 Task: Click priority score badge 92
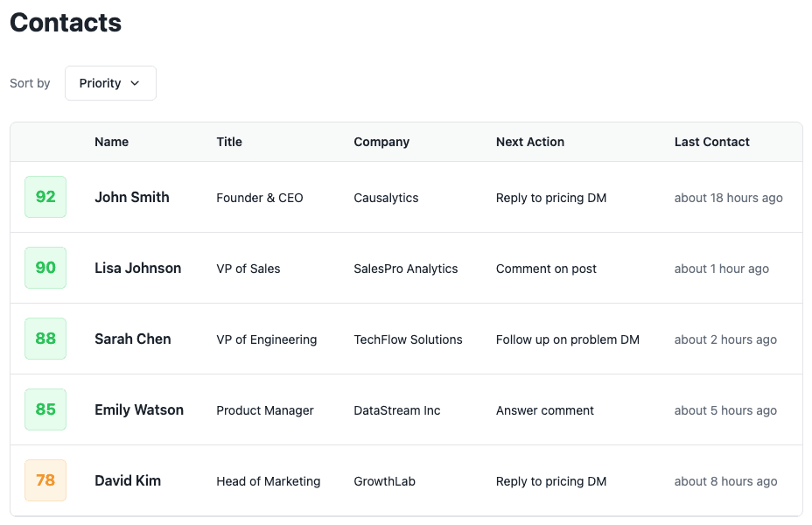tap(45, 197)
